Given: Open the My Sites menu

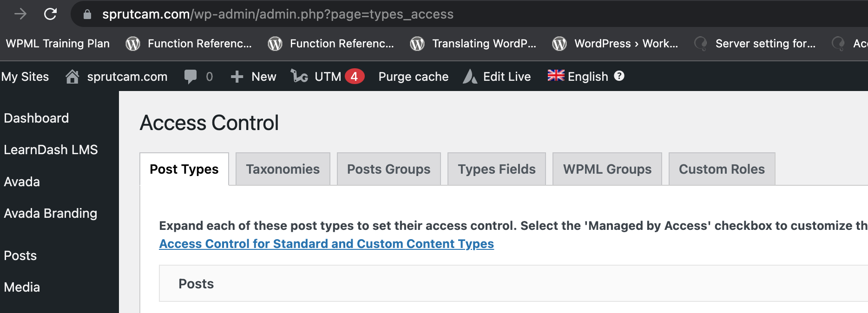Looking at the screenshot, I should [25, 77].
